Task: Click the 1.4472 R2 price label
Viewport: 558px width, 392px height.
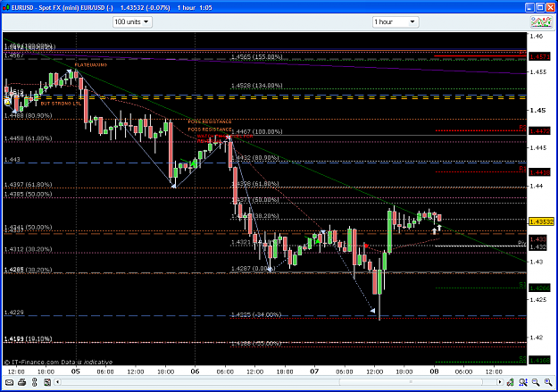Action: coord(540,131)
